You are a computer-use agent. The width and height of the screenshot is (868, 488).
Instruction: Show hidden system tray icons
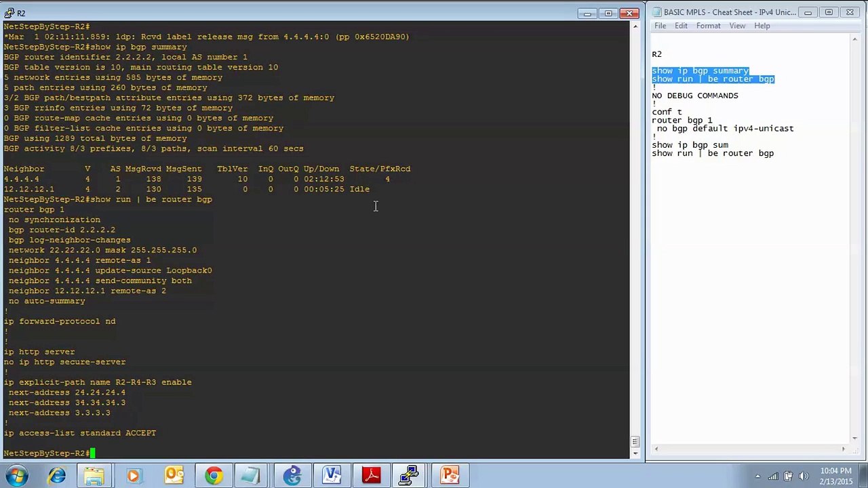[757, 476]
